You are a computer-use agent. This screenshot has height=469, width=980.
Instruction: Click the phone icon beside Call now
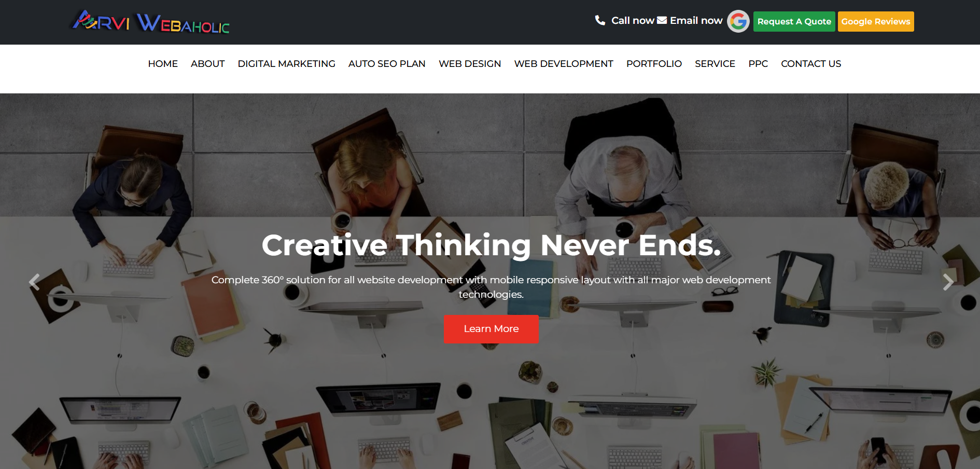click(600, 20)
